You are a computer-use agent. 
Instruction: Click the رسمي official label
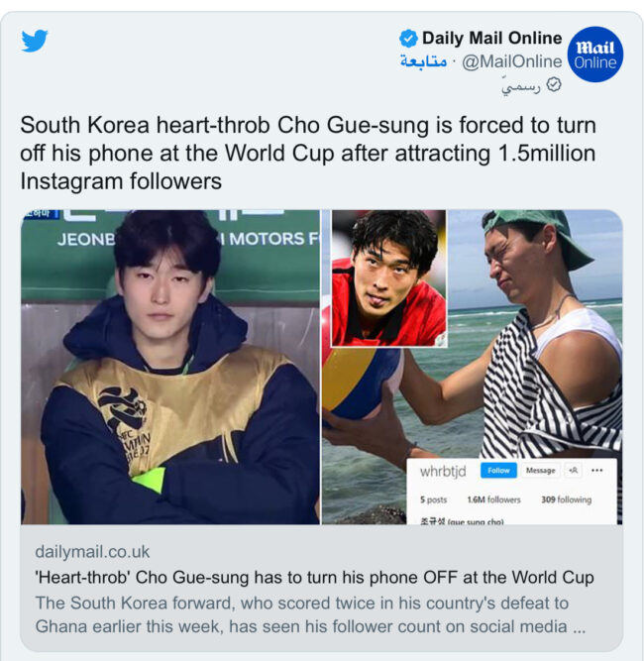coord(521,86)
